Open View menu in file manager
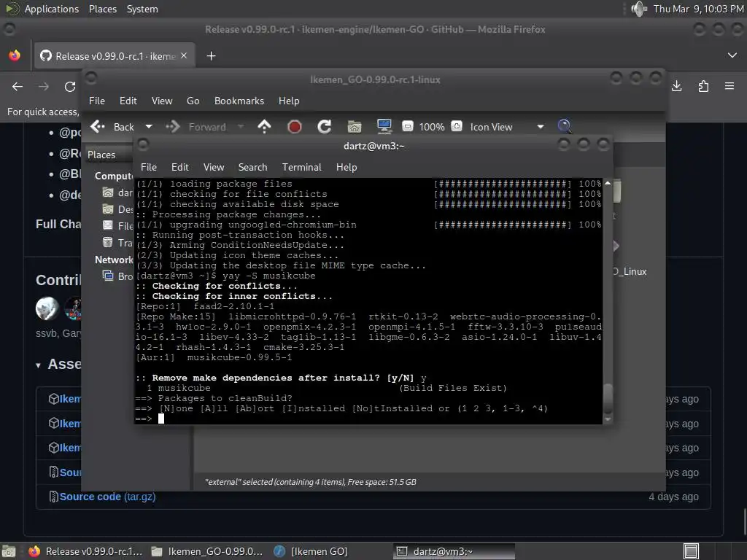747x560 pixels. coord(162,101)
